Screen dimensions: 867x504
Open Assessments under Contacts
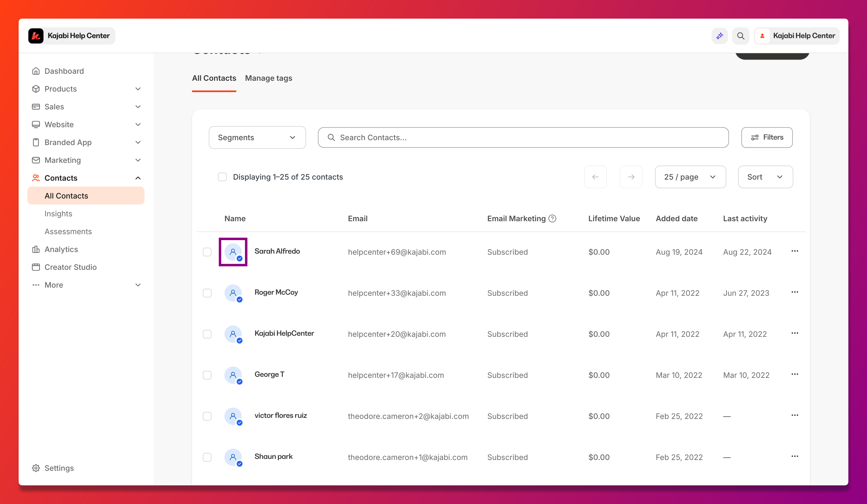[68, 231]
